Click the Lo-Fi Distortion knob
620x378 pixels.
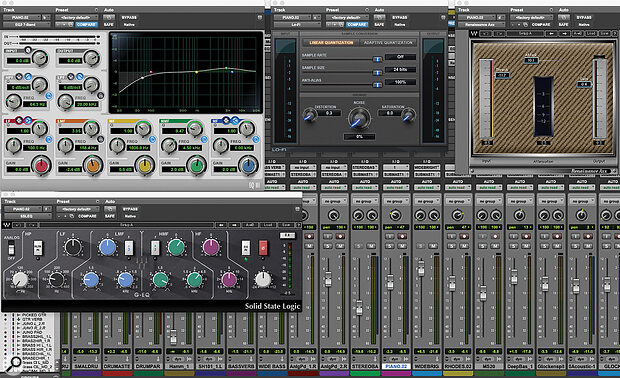(x=310, y=115)
